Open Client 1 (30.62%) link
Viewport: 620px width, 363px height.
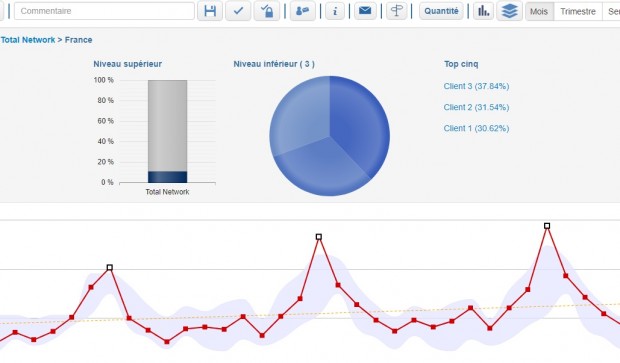476,128
